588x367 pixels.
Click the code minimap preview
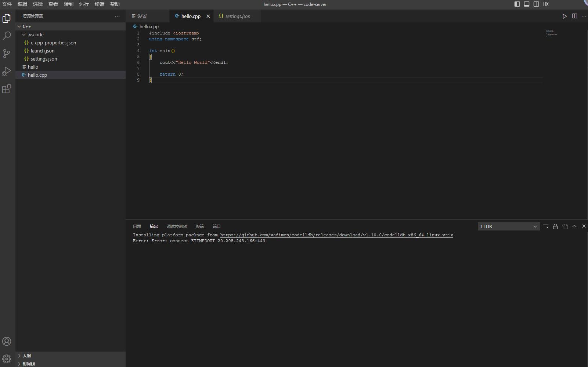tap(551, 33)
